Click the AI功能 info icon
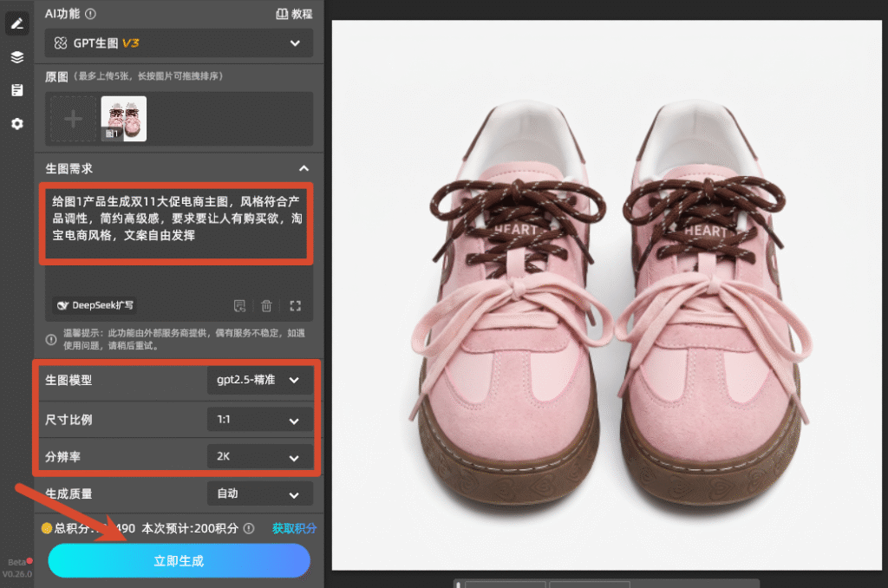Viewport: 888px width, 588px height. click(90, 14)
